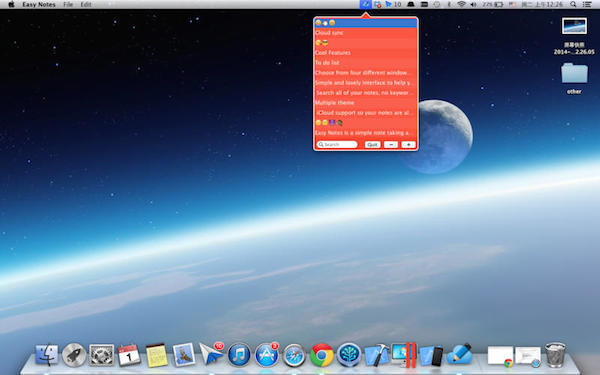Restore the minimized Chrome window in the Dock

point(500,356)
